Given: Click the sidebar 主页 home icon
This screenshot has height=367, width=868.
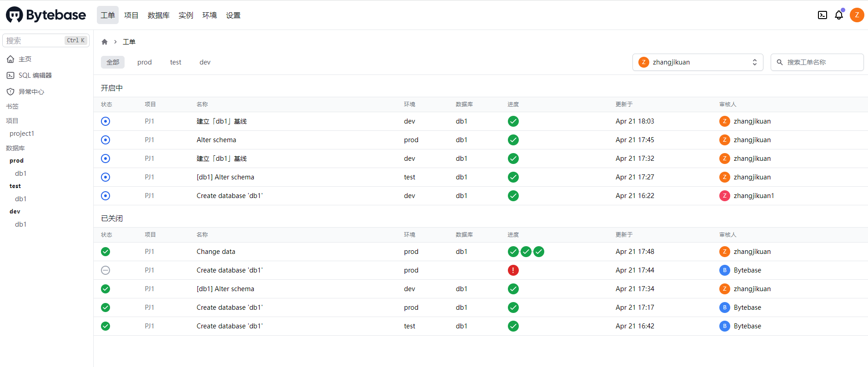Looking at the screenshot, I should coord(10,59).
